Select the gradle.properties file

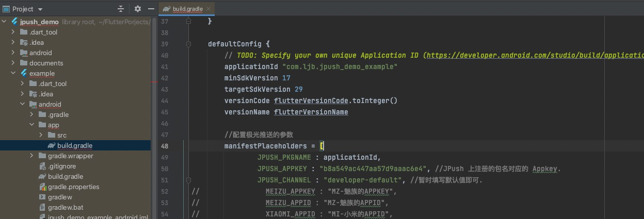click(74, 187)
